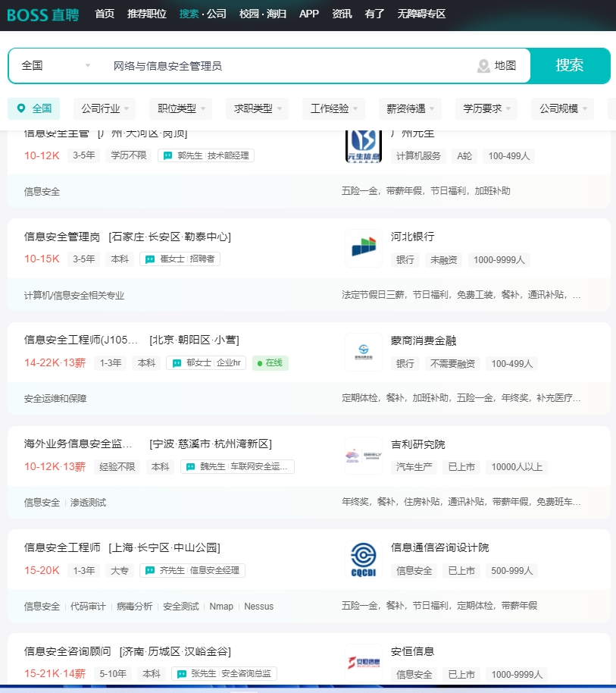Open chat icon for 齐先生 信息安全经理

150,571
